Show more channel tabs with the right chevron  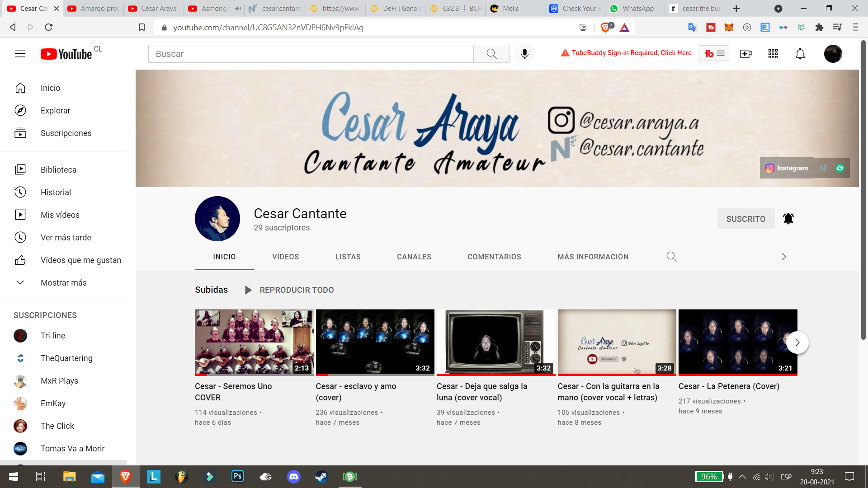click(x=784, y=257)
